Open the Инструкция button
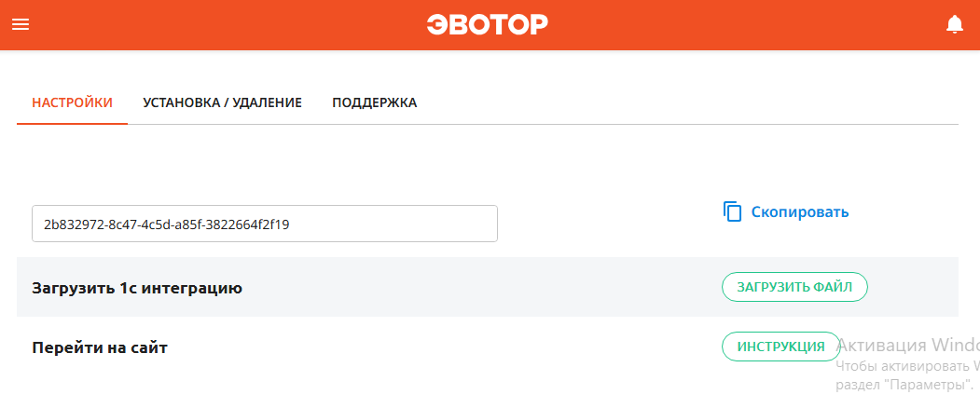Image resolution: width=980 pixels, height=408 pixels. (x=781, y=347)
